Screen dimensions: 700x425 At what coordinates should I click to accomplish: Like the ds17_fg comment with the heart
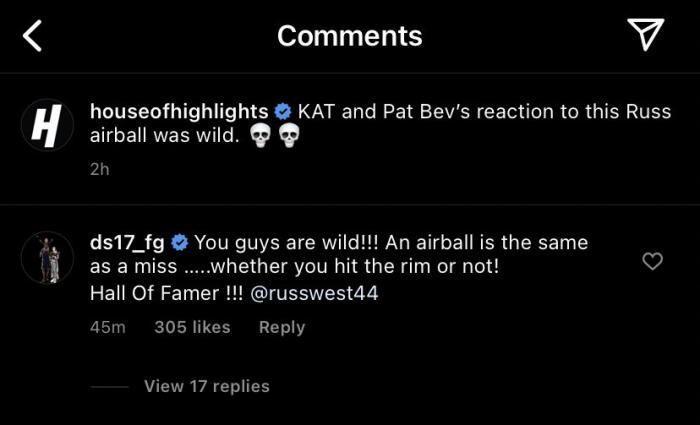coord(652,261)
